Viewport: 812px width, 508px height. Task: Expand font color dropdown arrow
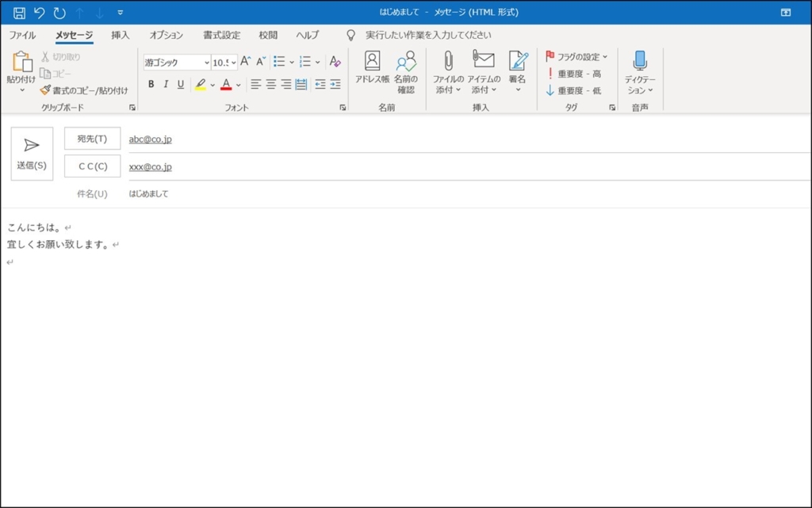click(238, 85)
